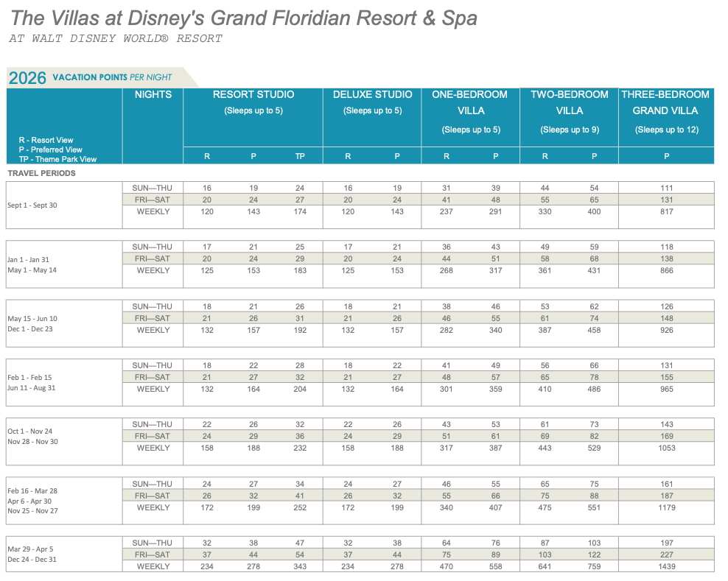Click the "P - Preferred View" legend entry

click(51, 150)
